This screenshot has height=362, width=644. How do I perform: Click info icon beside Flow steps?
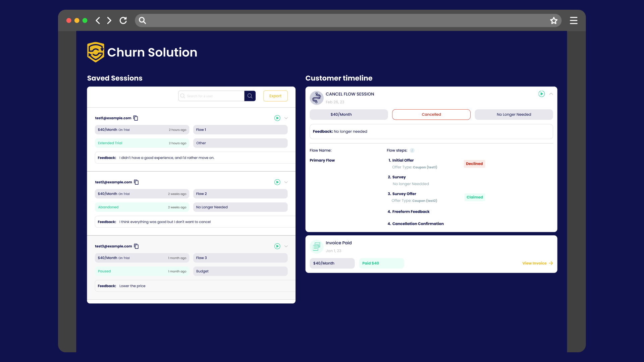click(412, 150)
